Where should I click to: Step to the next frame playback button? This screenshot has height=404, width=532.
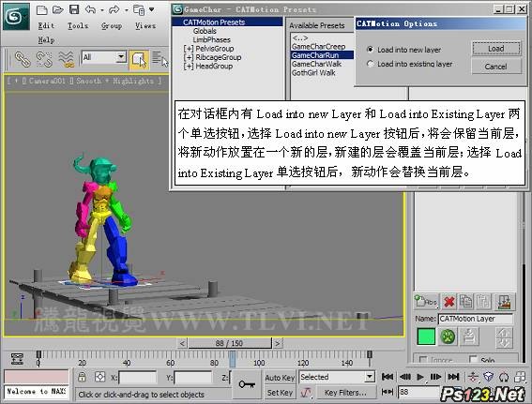[435, 377]
